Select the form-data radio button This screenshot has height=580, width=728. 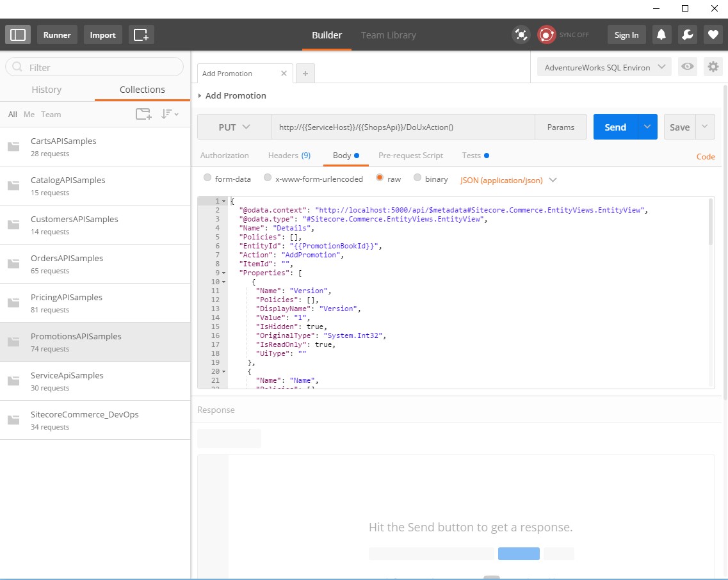pos(207,178)
